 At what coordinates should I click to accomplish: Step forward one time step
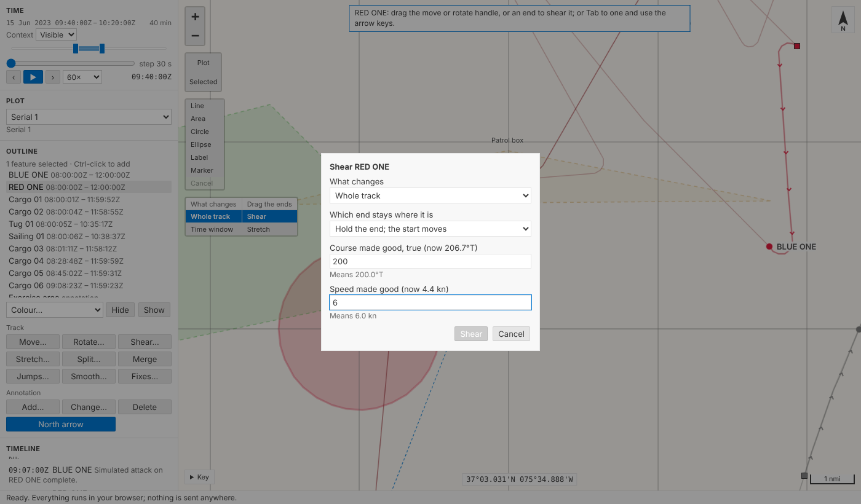tap(53, 77)
